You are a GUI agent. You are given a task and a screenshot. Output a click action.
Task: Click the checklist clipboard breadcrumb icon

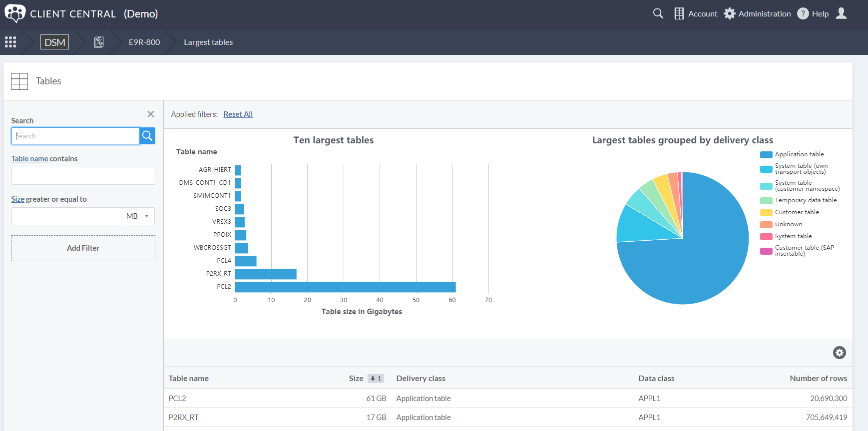coord(99,42)
